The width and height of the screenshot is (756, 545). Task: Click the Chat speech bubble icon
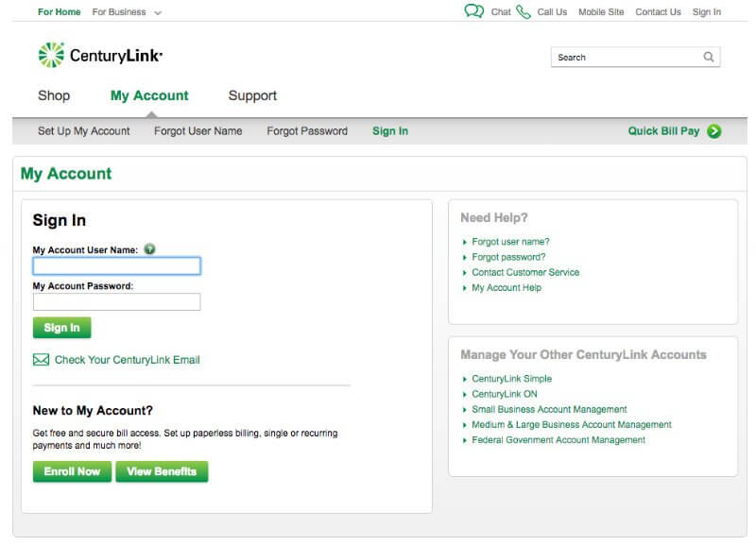pyautogui.click(x=473, y=10)
